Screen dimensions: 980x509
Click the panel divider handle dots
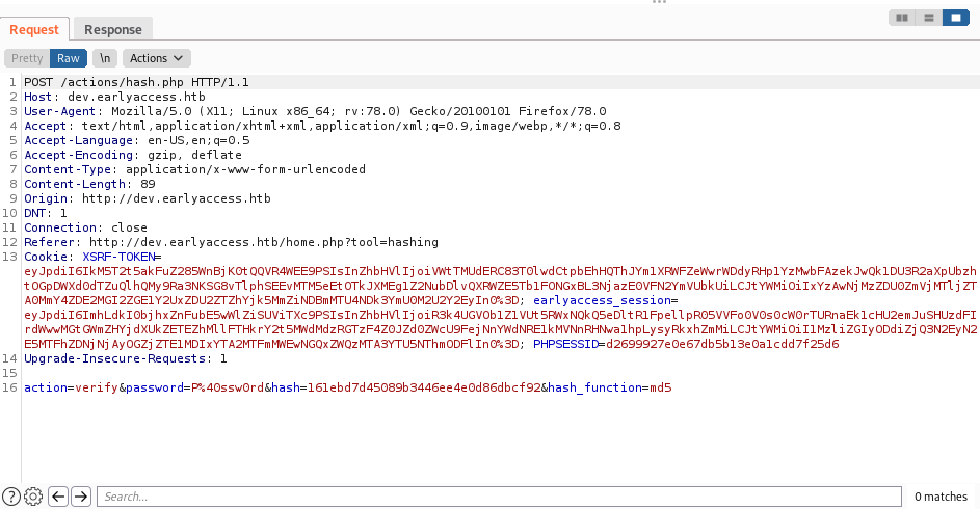tap(659, 2)
